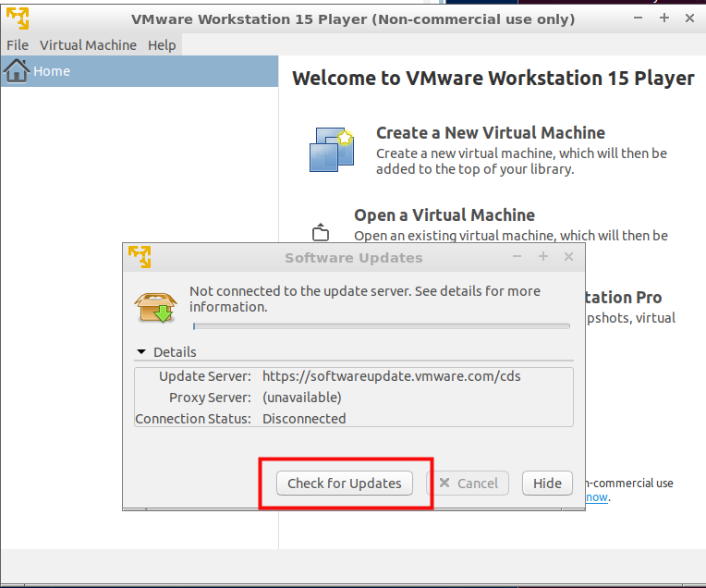Click the update progress bar
The height and width of the screenshot is (588, 706).
coord(381,326)
